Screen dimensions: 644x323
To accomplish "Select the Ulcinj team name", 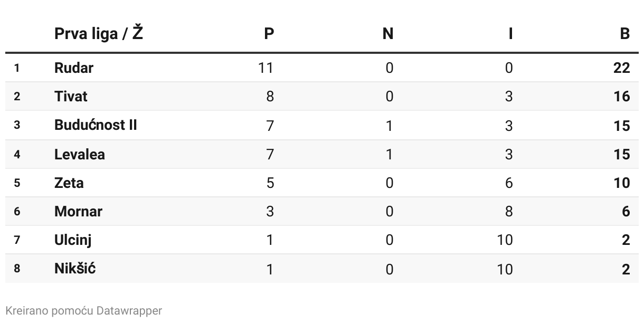I will (x=73, y=240).
